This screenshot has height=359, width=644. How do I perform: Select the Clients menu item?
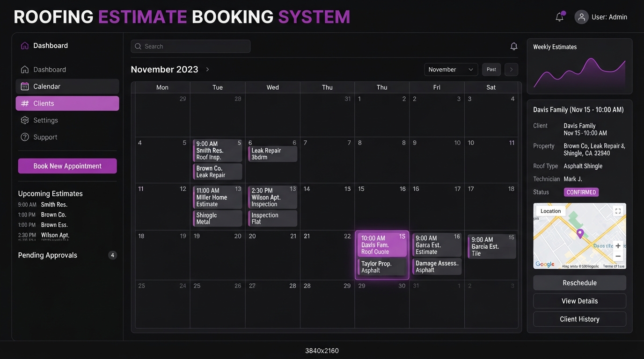67,103
